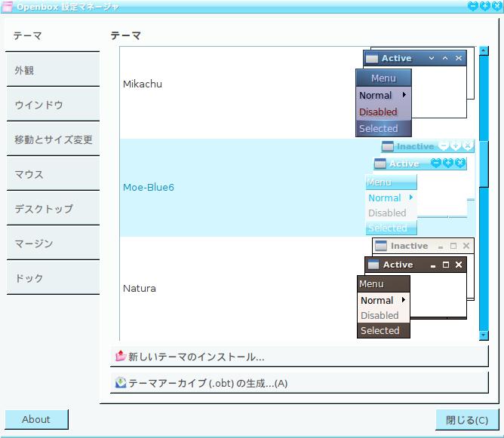Switch to the ウインドウ tab
504x438 pixels.
tap(53, 104)
